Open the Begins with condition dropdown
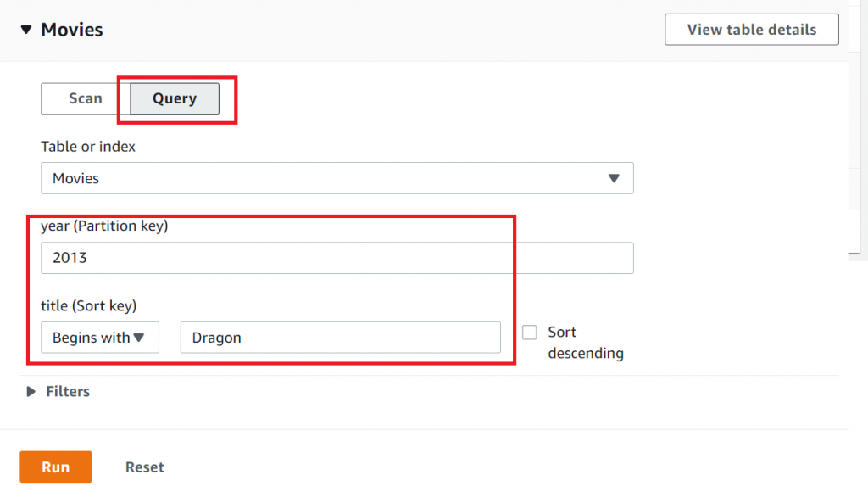868x492 pixels. (99, 338)
